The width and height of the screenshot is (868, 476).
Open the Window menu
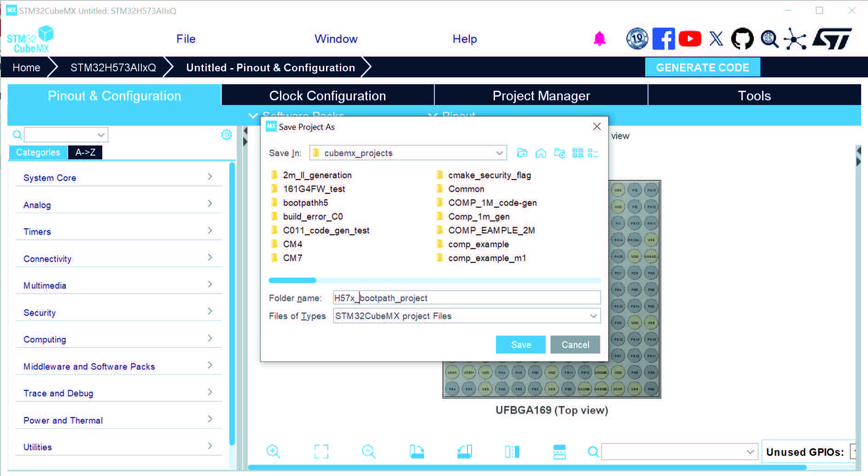point(336,39)
